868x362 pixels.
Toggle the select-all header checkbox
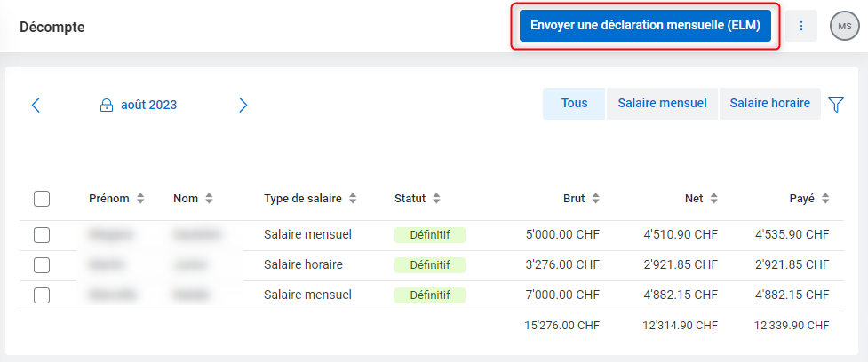click(42, 199)
